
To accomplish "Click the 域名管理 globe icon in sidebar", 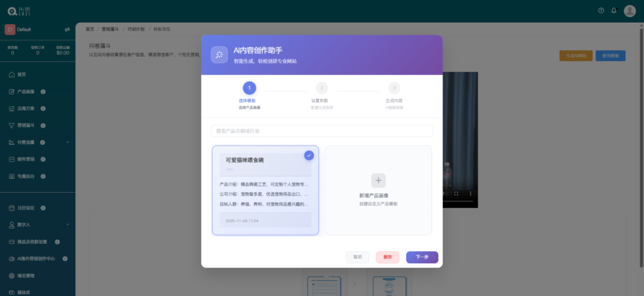I will pos(12,276).
